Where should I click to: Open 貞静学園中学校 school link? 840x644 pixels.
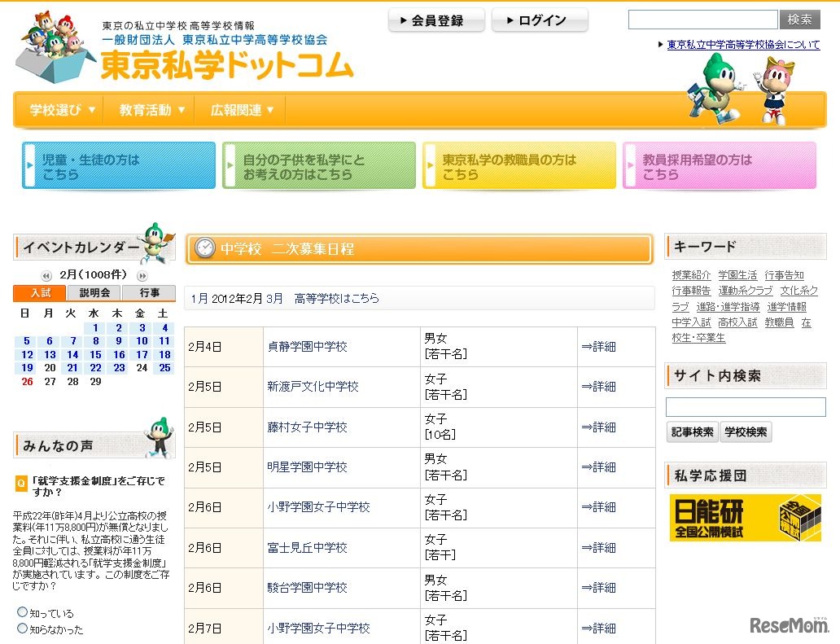307,347
